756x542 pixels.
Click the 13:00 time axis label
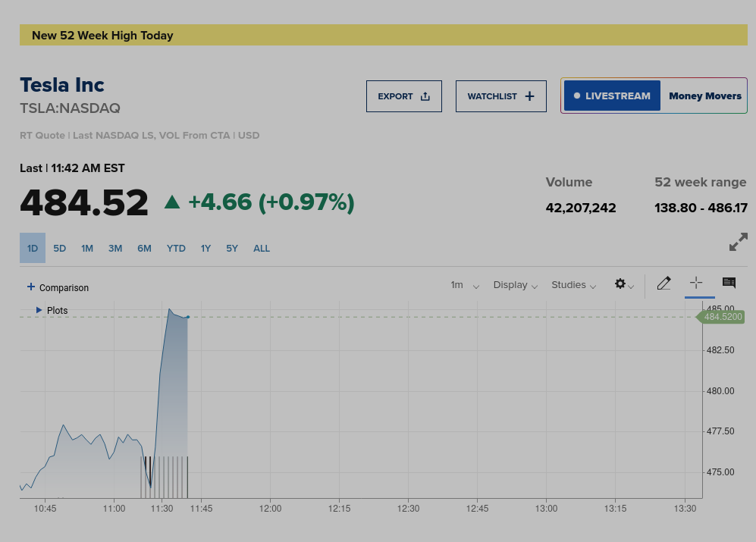point(546,509)
